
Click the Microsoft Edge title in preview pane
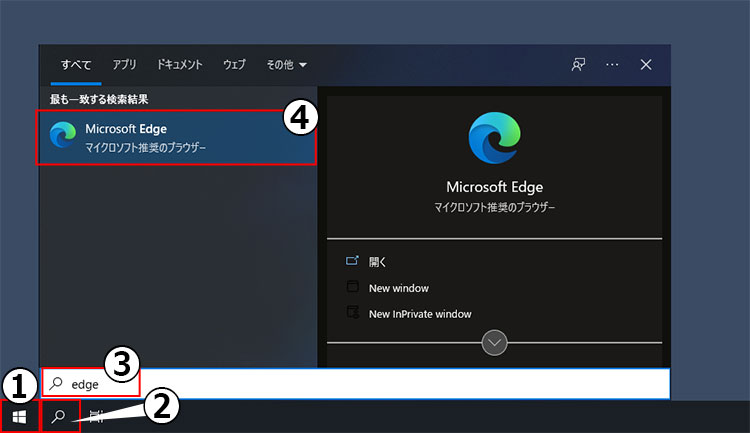[495, 187]
